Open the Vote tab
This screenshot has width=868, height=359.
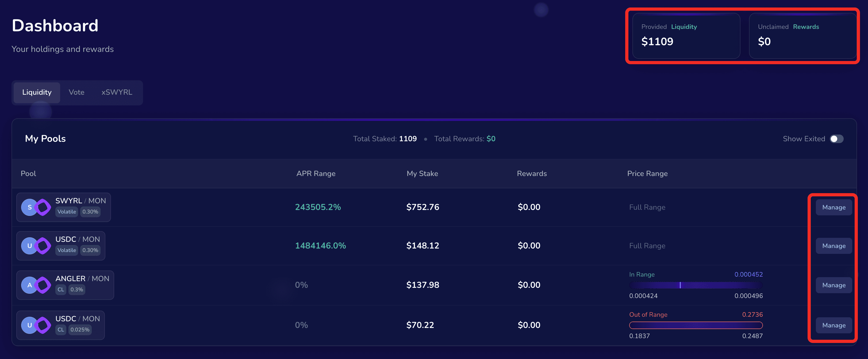(x=76, y=92)
